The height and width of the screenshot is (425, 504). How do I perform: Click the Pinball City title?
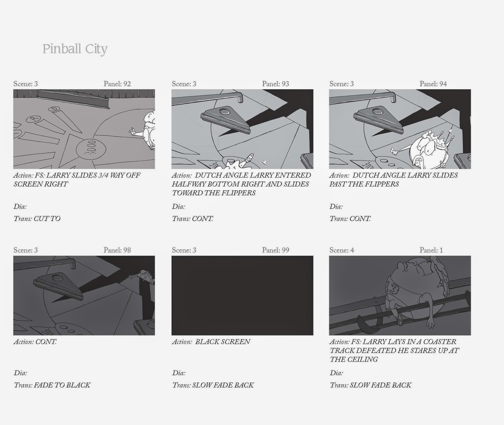75,49
